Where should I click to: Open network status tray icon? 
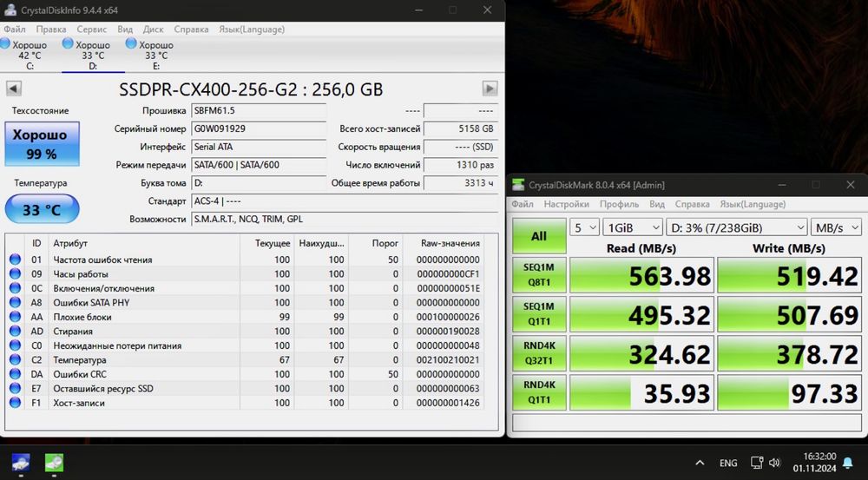tap(757, 463)
